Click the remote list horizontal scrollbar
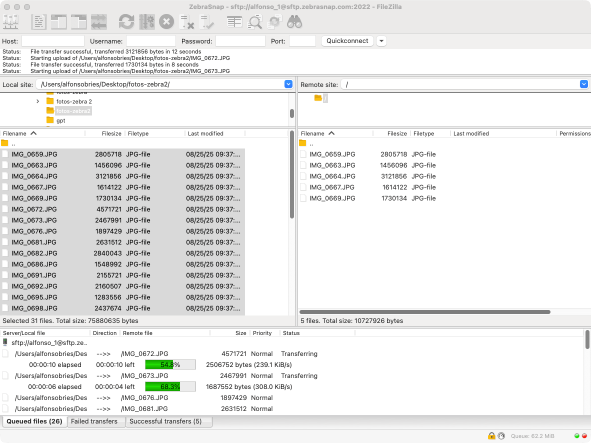 (x=425, y=312)
